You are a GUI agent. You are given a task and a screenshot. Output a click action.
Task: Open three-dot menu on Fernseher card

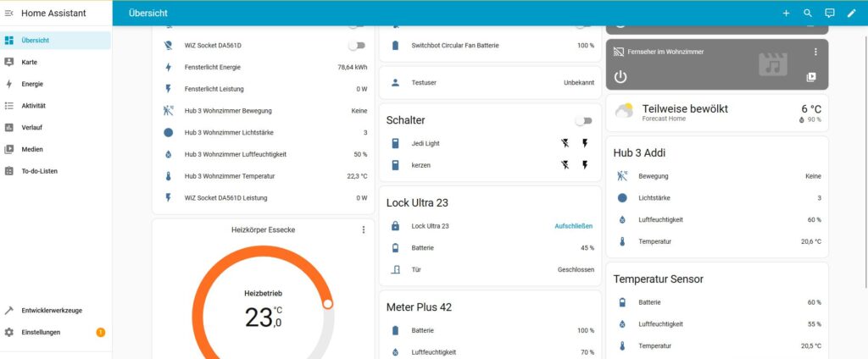click(x=815, y=52)
